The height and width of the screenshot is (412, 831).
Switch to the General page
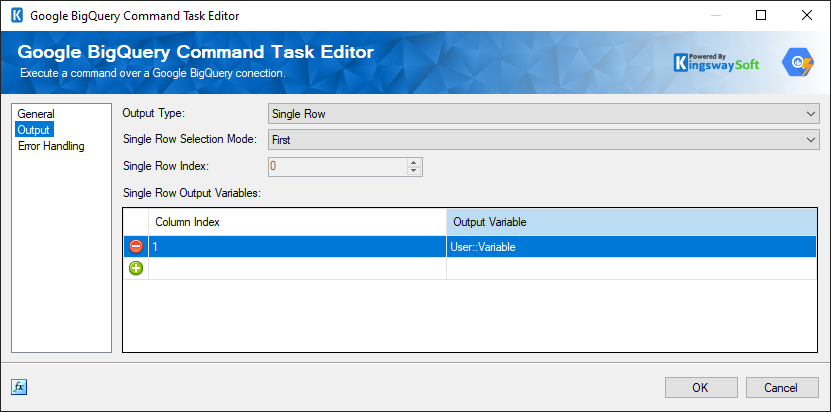coord(36,114)
